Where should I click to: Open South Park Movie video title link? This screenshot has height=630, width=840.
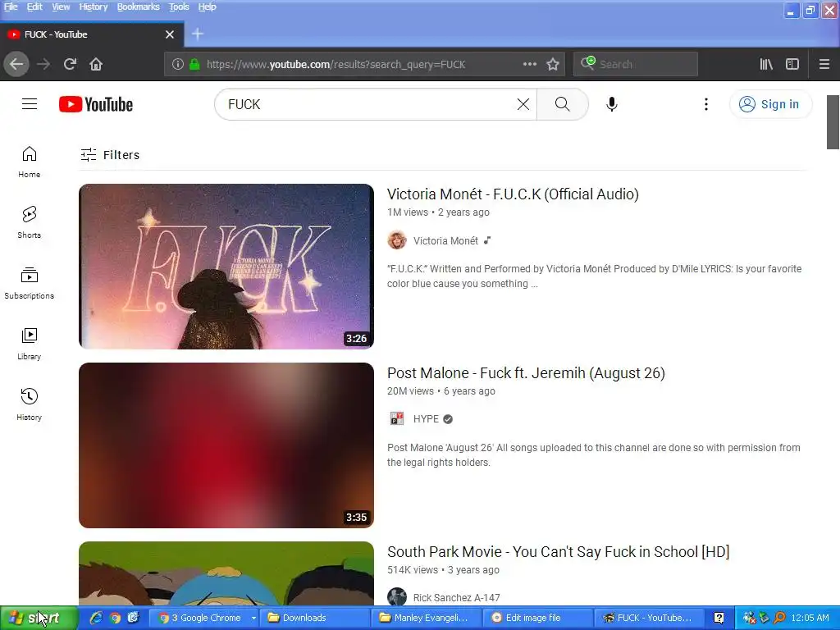[x=558, y=552]
